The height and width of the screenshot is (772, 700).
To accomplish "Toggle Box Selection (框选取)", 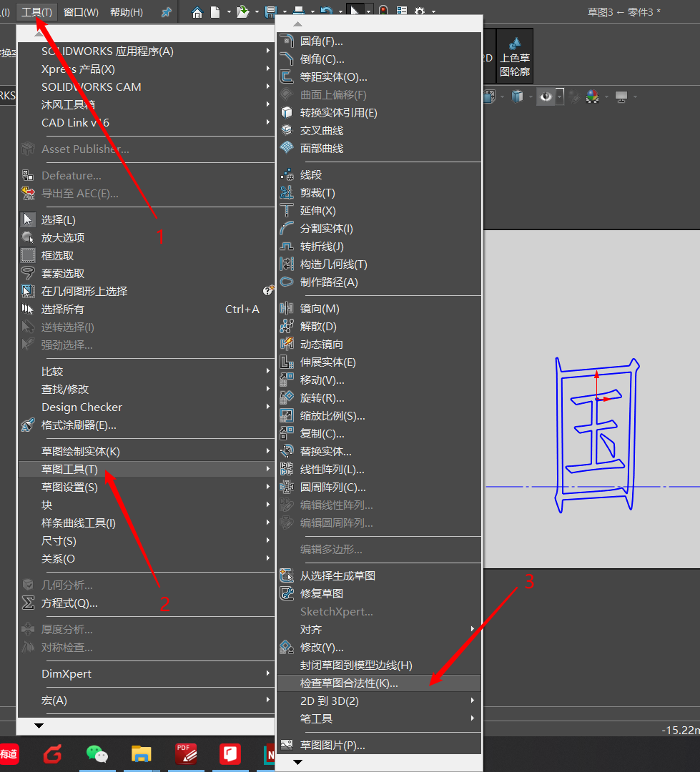I will [146, 255].
